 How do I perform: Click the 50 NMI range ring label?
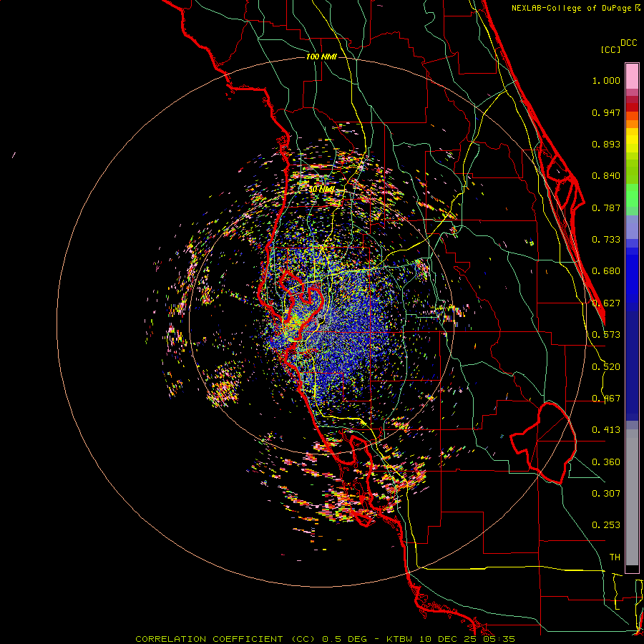click(x=321, y=189)
